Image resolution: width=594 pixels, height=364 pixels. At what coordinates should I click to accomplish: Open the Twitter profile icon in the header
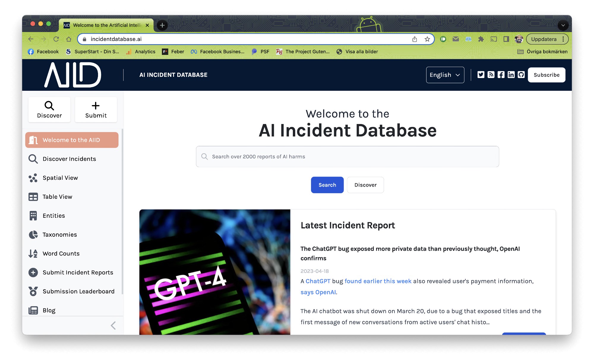point(481,75)
